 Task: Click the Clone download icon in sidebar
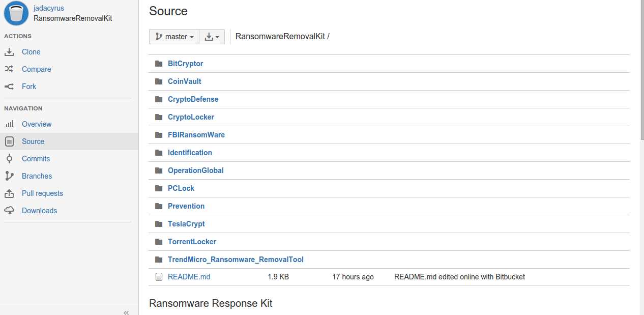9,52
